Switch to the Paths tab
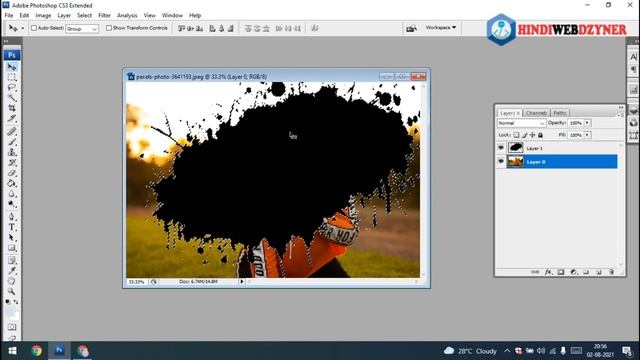 coord(560,113)
